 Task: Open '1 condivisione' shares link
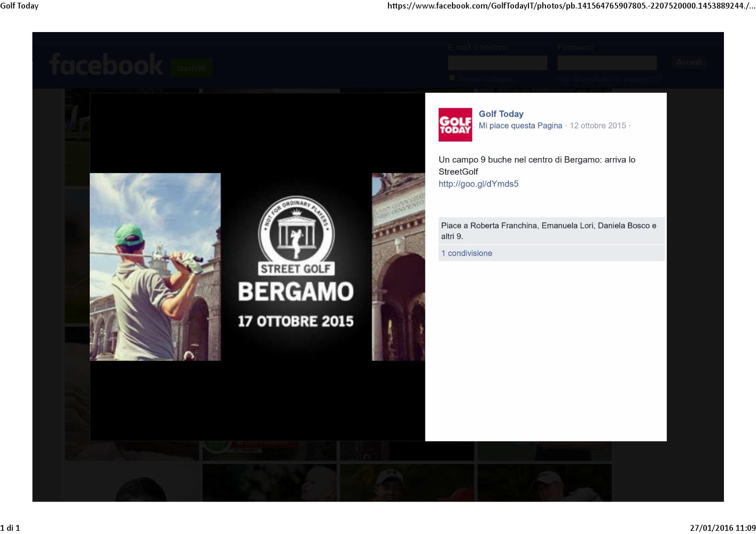pyautogui.click(x=467, y=253)
